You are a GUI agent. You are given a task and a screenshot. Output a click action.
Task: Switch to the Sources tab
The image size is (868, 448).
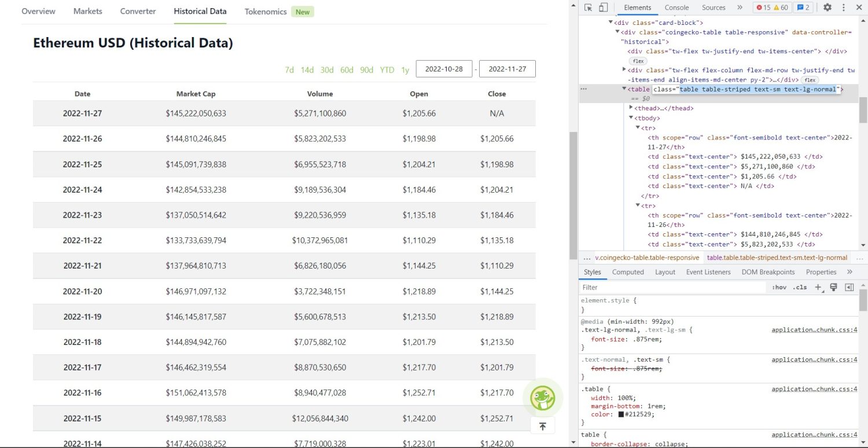(x=713, y=8)
